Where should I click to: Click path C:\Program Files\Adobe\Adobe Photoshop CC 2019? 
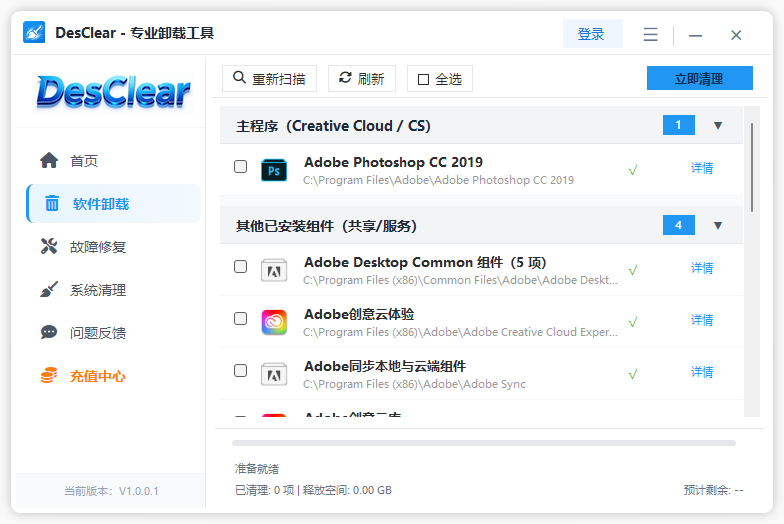[x=438, y=180]
